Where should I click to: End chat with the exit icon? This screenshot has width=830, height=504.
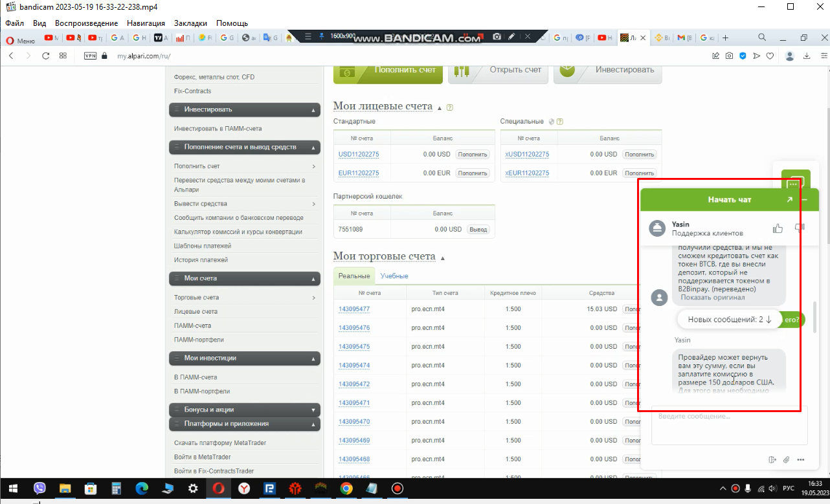coord(772,460)
